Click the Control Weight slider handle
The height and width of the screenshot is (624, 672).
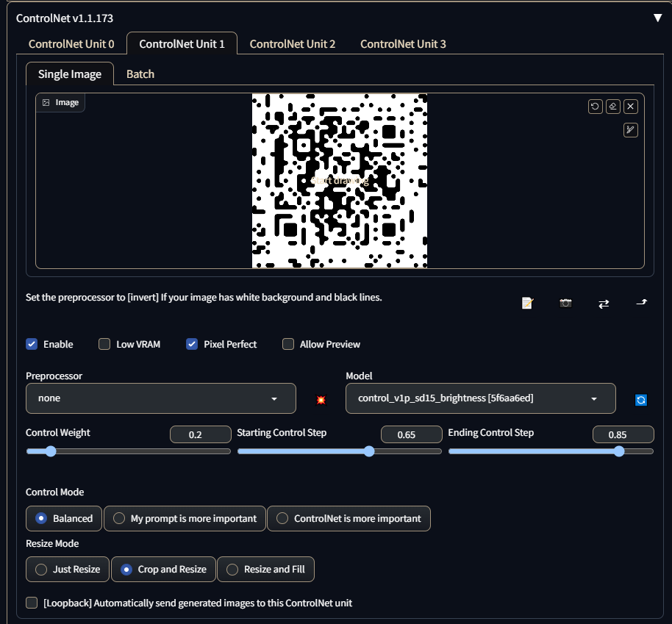pos(51,451)
